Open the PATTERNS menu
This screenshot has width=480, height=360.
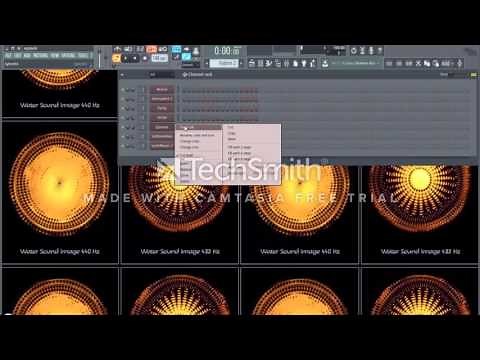(x=41, y=56)
